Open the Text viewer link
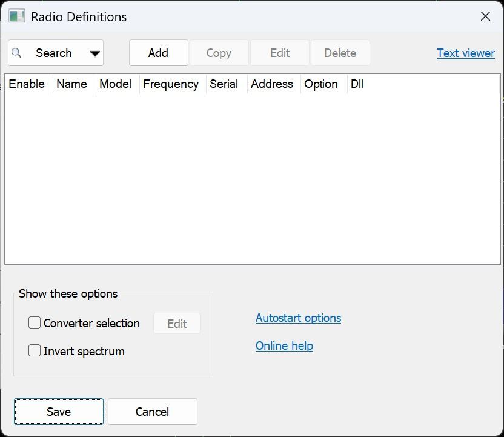Image resolution: width=504 pixels, height=437 pixels. [x=465, y=53]
